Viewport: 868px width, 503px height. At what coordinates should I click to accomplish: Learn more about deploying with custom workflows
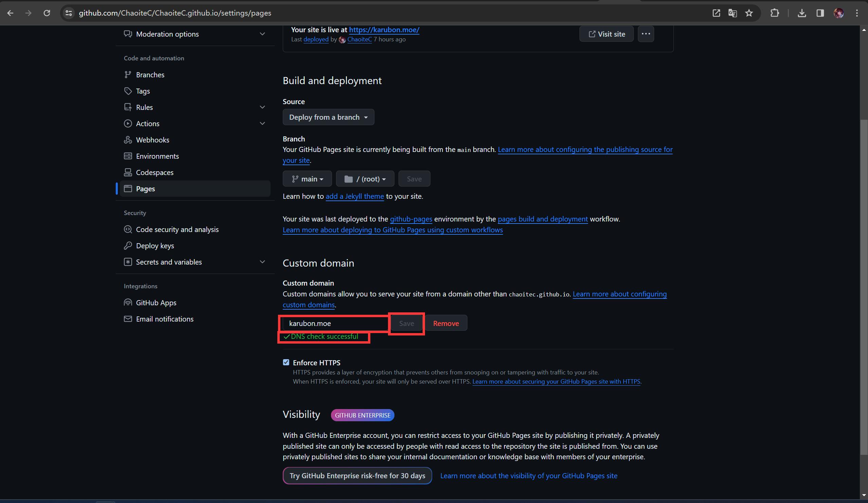393,230
